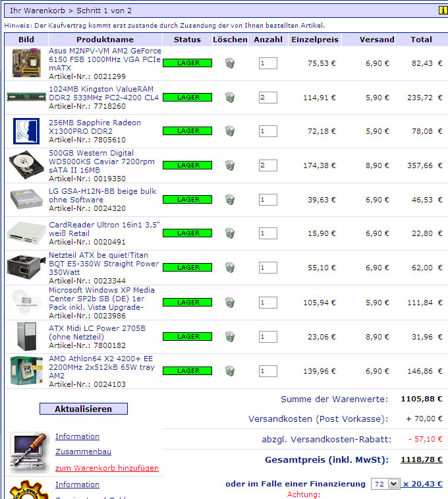Click quantity field for be quiet! Netzteil
Image resolution: width=448 pixels, height=499 pixels.
coord(268,268)
